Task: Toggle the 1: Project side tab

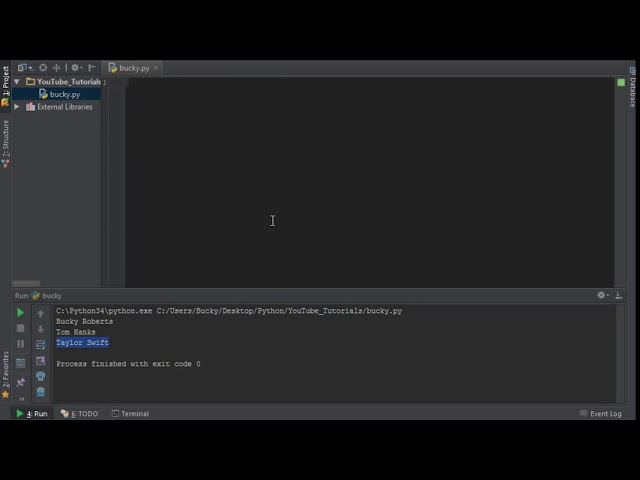Action: pos(5,86)
